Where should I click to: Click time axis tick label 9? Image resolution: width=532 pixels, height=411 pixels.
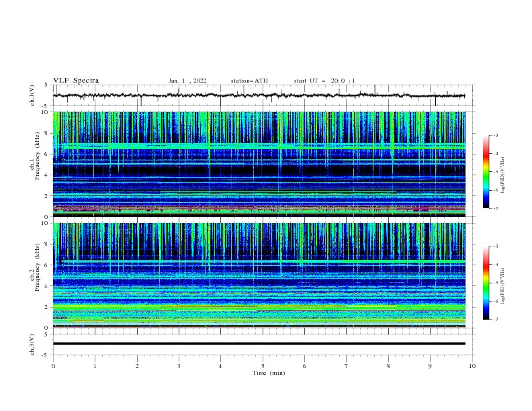click(x=430, y=366)
